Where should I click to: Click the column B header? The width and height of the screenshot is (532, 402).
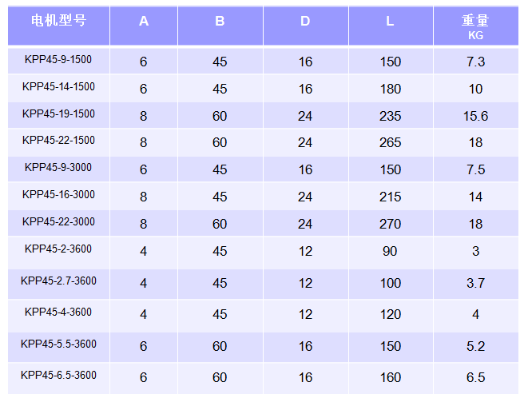220,25
